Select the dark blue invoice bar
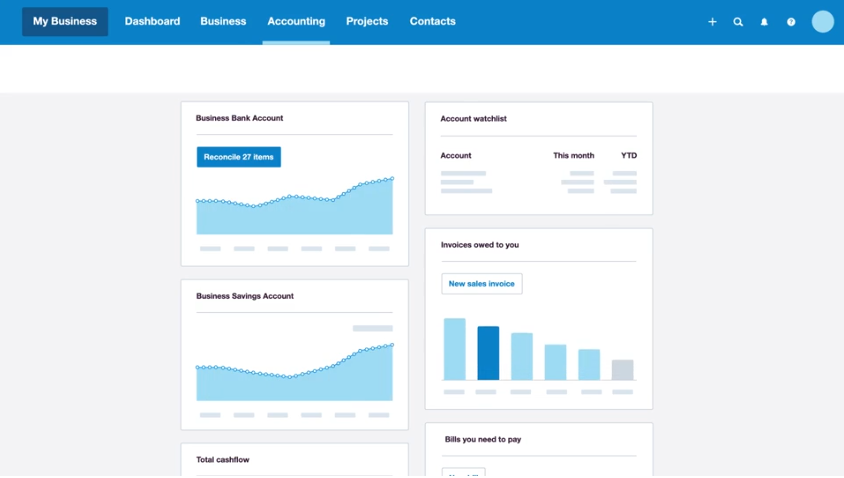 coord(488,353)
